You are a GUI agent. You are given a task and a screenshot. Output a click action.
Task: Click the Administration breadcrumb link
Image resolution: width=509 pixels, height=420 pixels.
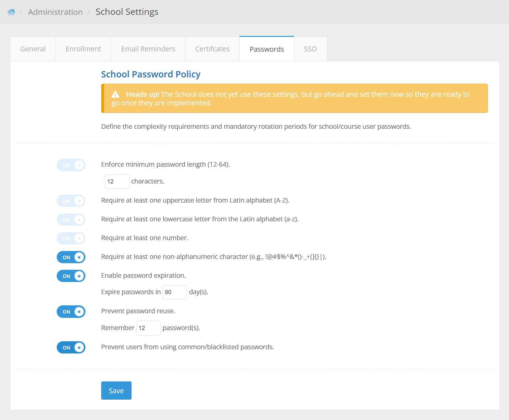pyautogui.click(x=55, y=12)
